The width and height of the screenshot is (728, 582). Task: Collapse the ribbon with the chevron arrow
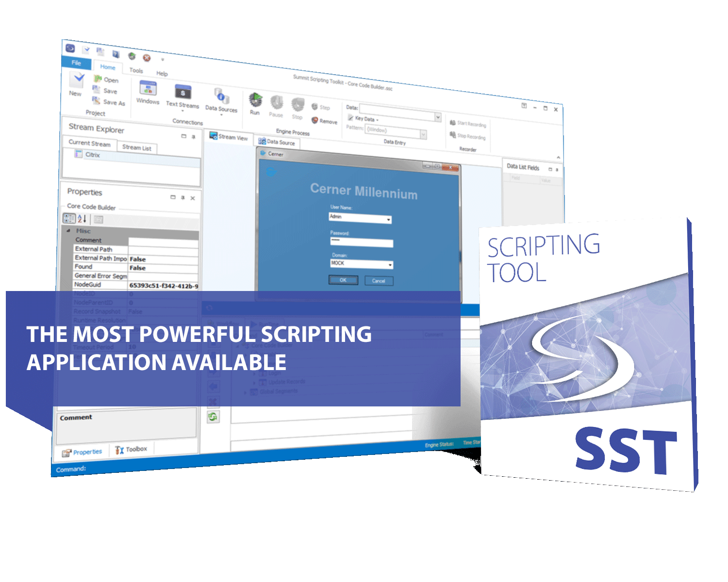point(558,157)
